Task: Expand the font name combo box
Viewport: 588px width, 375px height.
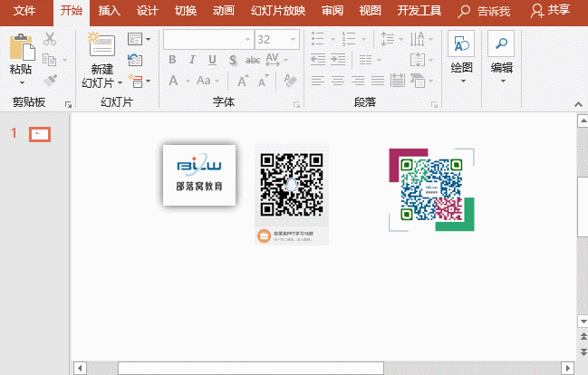Action: 247,40
